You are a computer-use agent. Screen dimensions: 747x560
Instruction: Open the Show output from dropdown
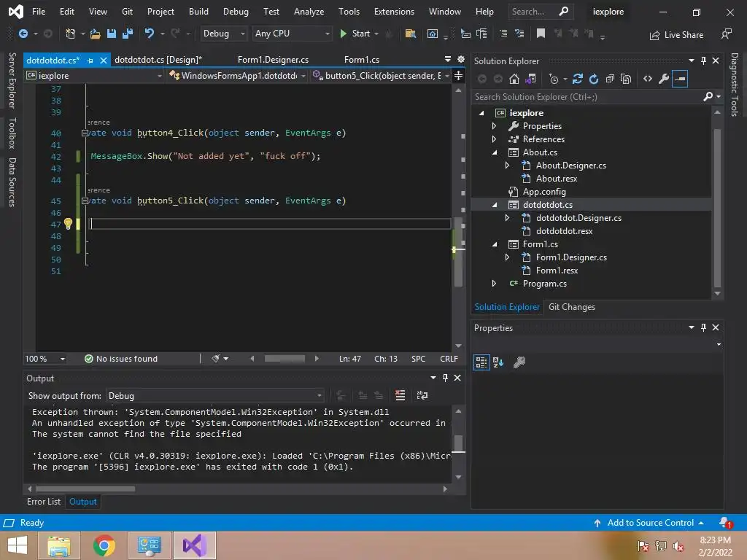[x=215, y=396]
